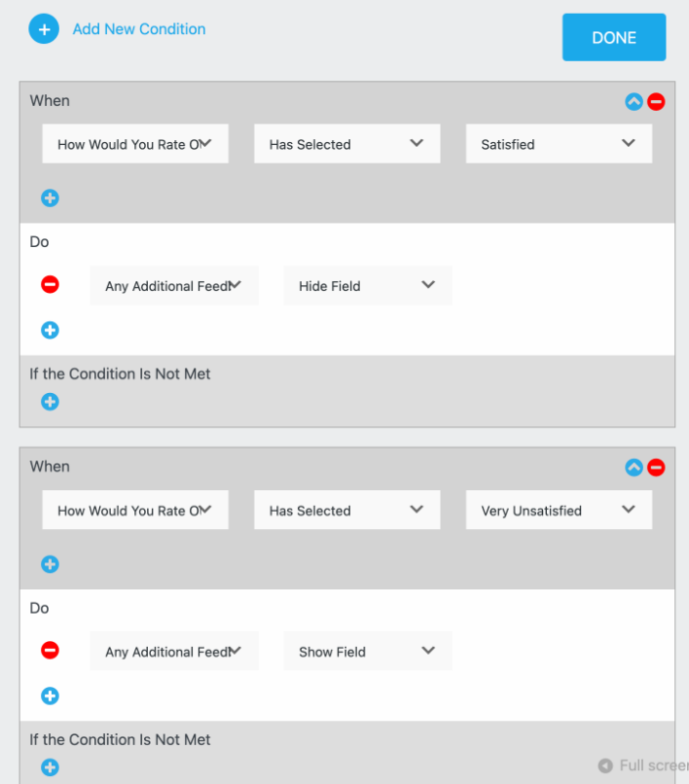Open the Hide Field action dropdown
The width and height of the screenshot is (689, 784).
pyautogui.click(x=368, y=284)
